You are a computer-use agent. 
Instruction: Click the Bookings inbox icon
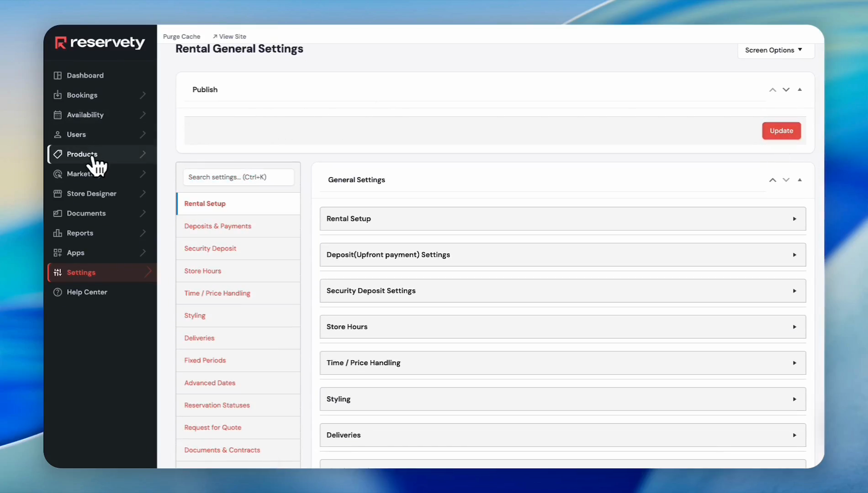click(x=58, y=95)
